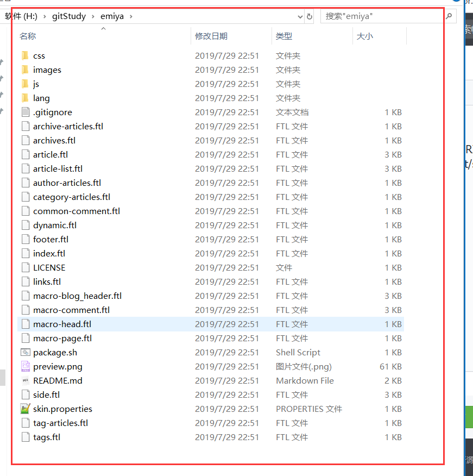Refresh the emiya folder view
Image resolution: width=473 pixels, height=476 pixels.
310,16
